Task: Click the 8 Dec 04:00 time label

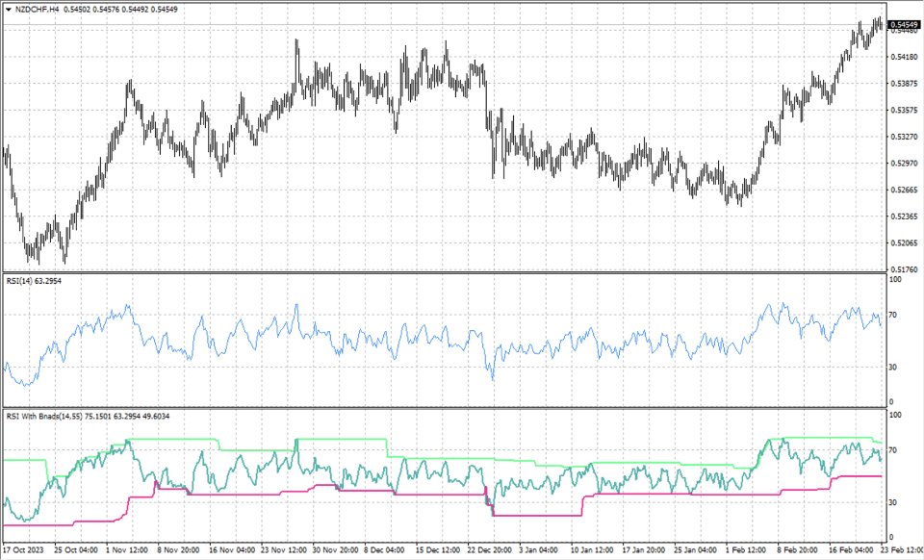Action: point(386,549)
